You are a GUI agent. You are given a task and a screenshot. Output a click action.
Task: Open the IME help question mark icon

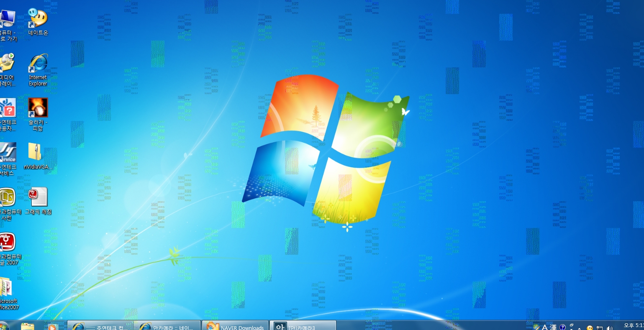click(x=562, y=327)
